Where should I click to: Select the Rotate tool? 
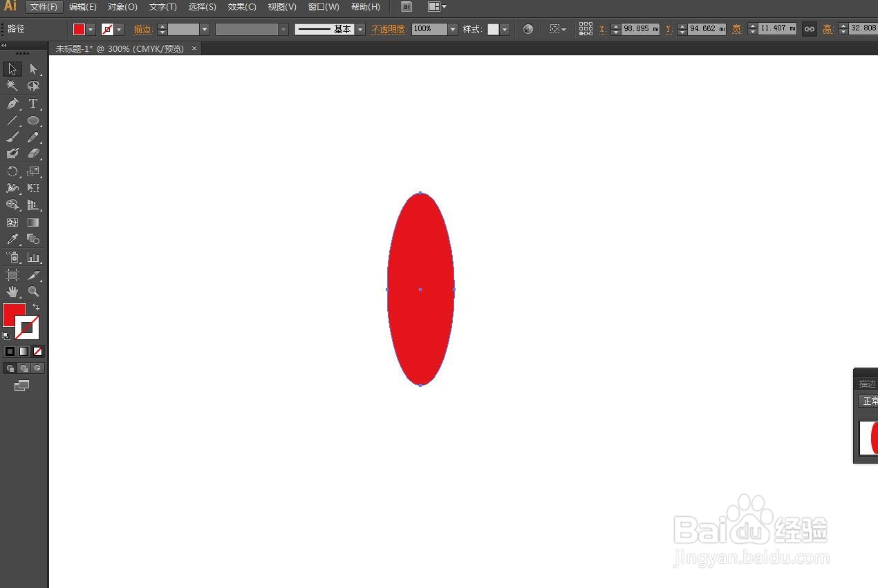(x=12, y=171)
